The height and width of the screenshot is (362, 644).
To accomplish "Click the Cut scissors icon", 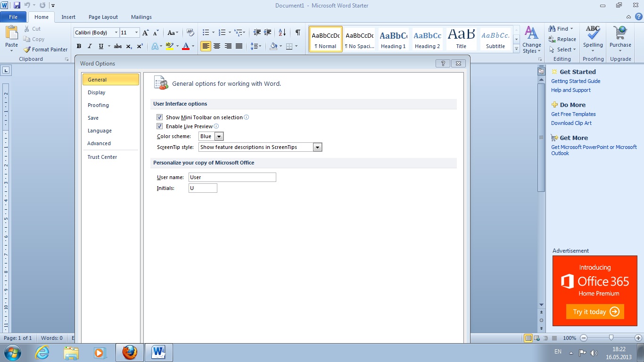I will coord(27,29).
